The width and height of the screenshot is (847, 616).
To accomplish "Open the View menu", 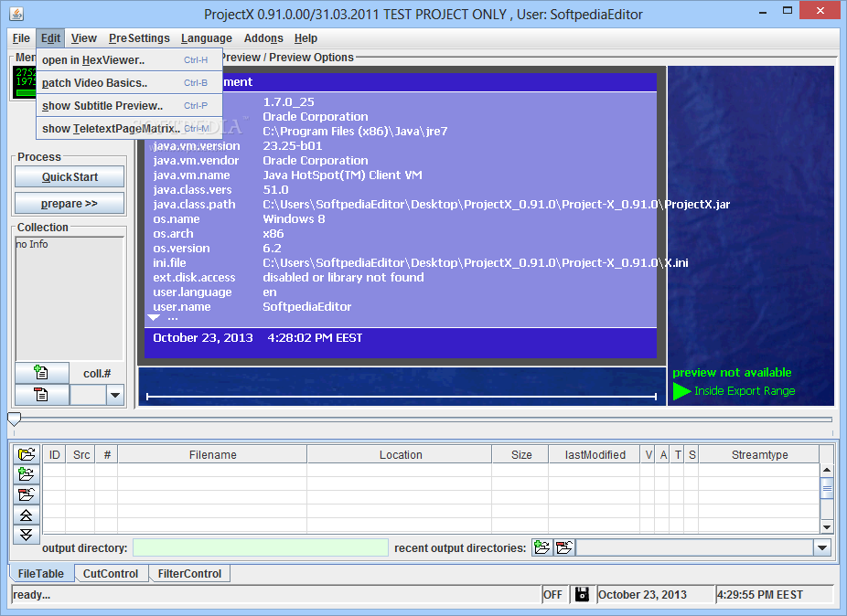I will click(x=84, y=38).
